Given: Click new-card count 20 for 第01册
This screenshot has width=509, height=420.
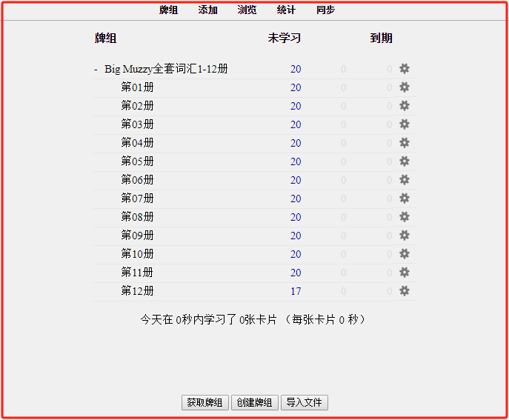Looking at the screenshot, I should 296,87.
